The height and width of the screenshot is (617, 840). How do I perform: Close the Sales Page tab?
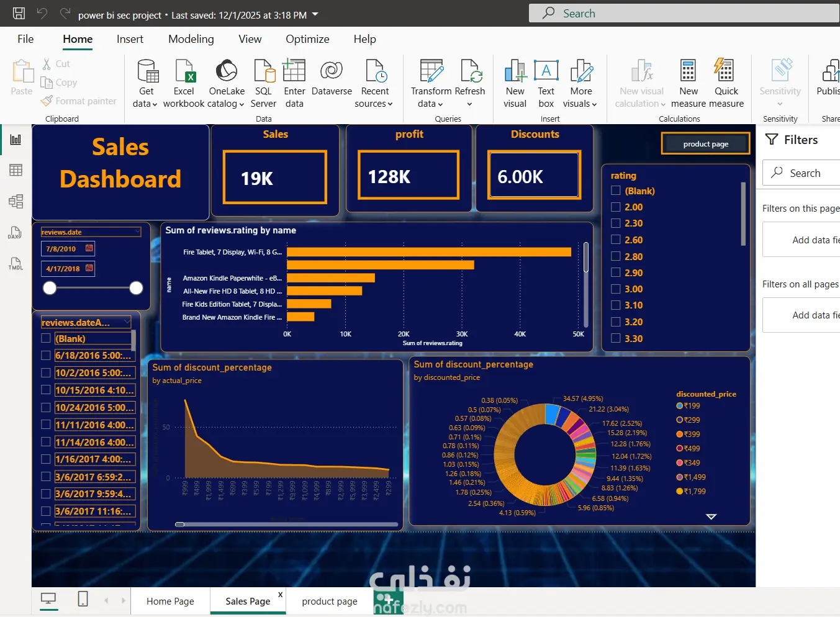(281, 595)
